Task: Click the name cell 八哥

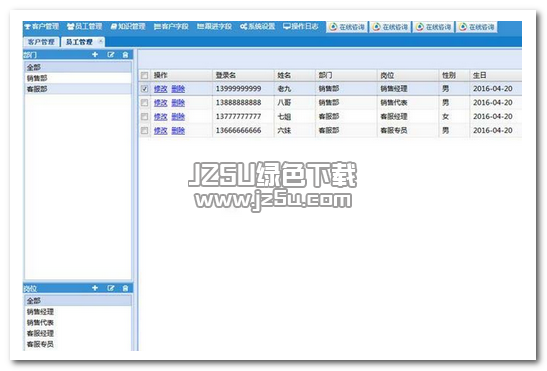Action: click(284, 103)
